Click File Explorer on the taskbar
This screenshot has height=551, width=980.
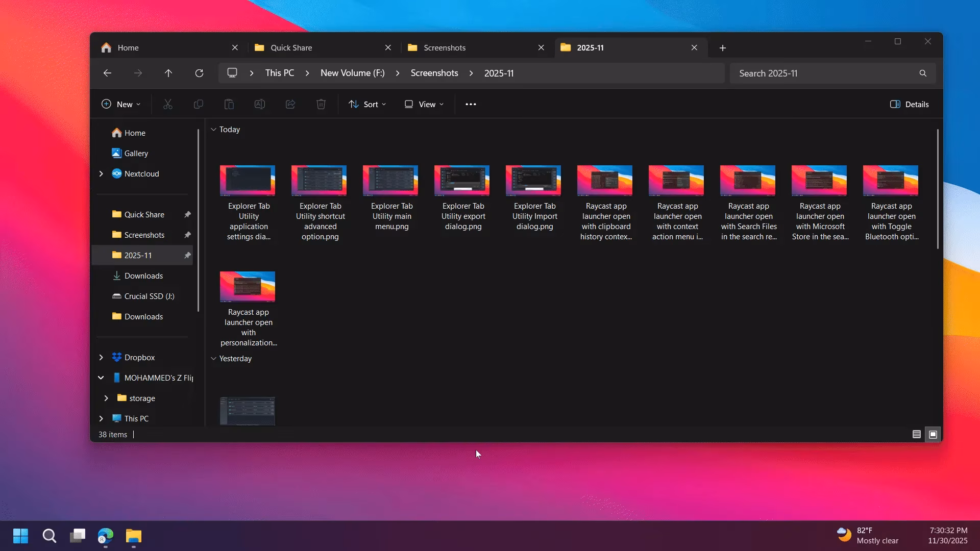coord(134,536)
